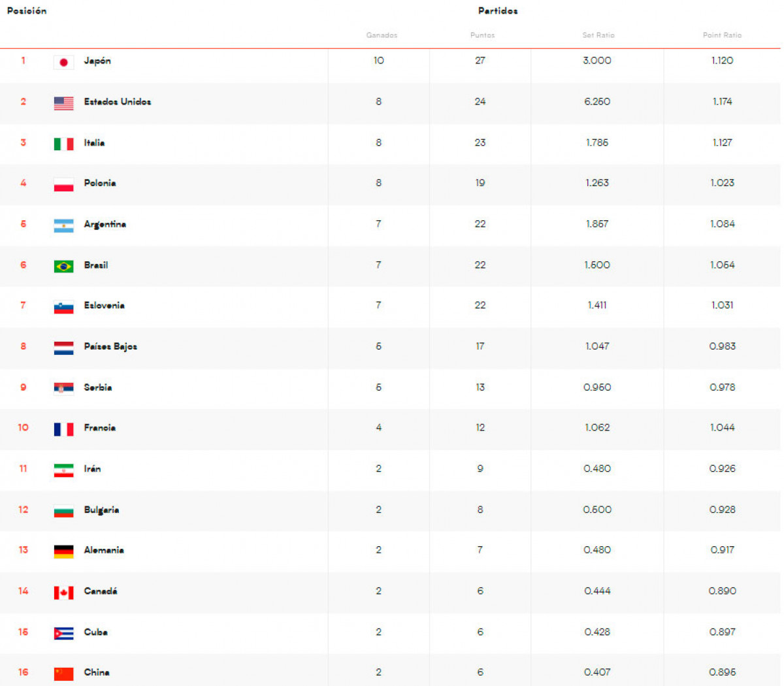The height and width of the screenshot is (686, 784).
Task: Click the Canada flag icon
Action: [x=63, y=593]
